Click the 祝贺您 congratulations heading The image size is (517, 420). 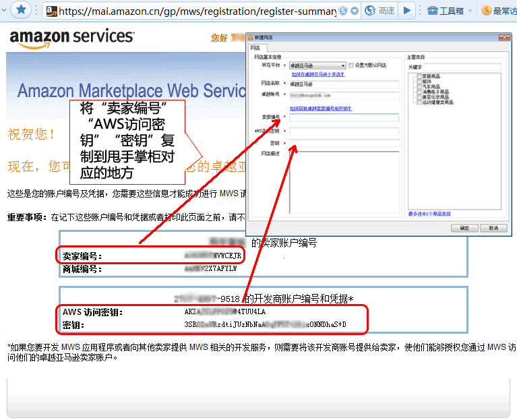click(x=31, y=134)
